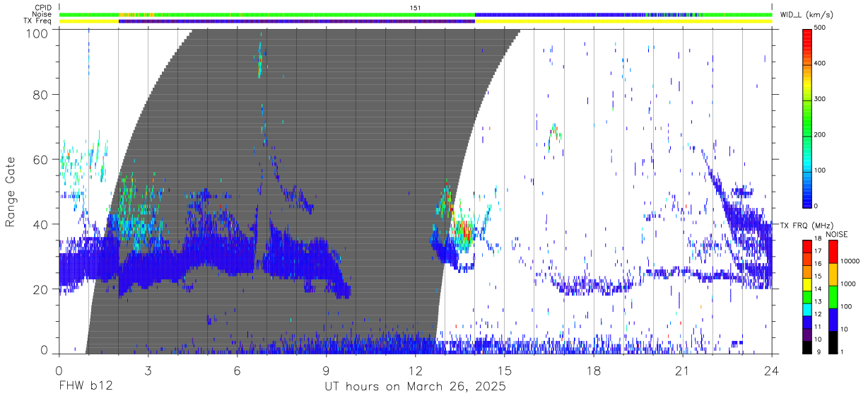
Task: Click the CPID label at top left
Action: [42, 7]
